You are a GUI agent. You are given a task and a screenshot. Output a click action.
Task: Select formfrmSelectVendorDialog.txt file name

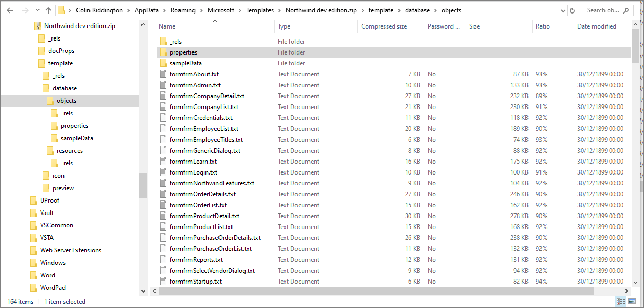click(x=212, y=271)
